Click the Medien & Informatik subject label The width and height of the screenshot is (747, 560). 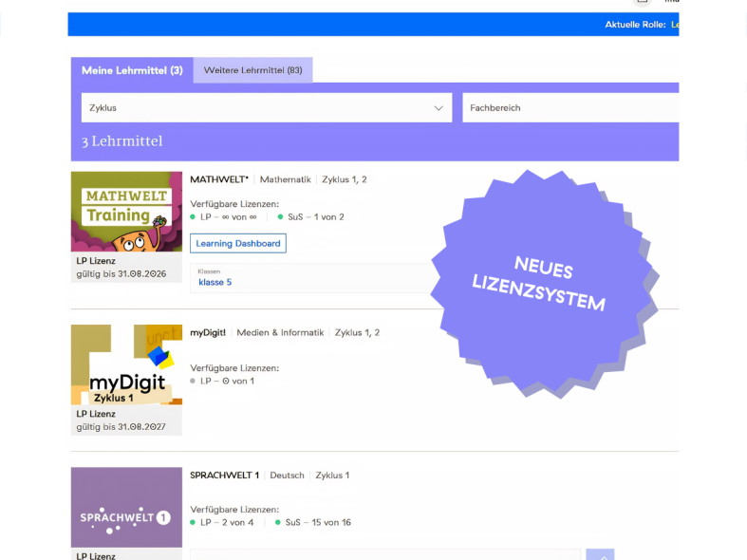[x=280, y=332]
